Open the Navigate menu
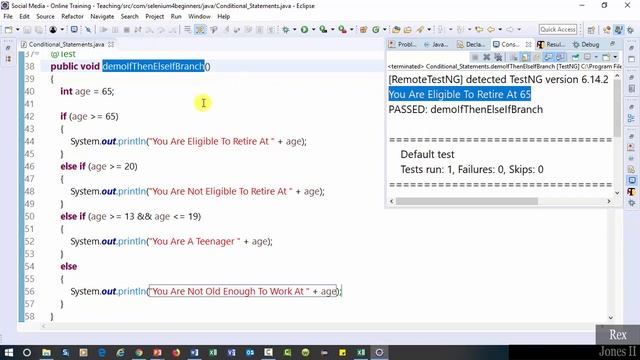 [102, 16]
